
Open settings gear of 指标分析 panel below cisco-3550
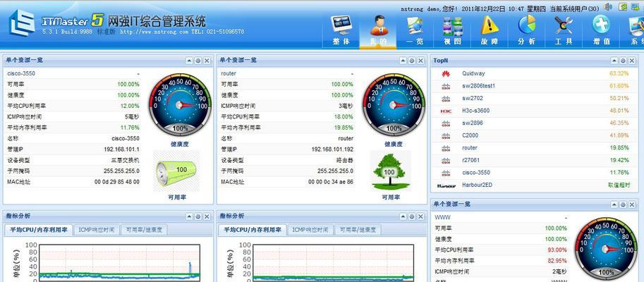click(198, 216)
